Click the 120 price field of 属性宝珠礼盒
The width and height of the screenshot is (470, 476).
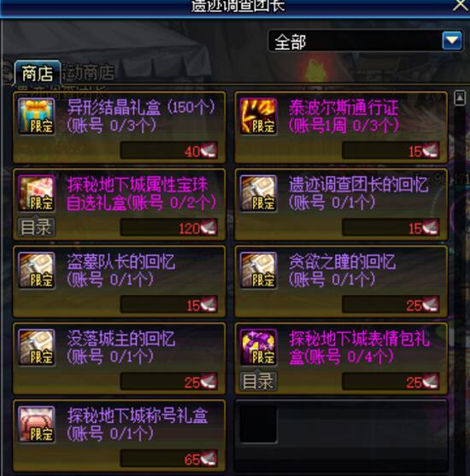(x=169, y=227)
